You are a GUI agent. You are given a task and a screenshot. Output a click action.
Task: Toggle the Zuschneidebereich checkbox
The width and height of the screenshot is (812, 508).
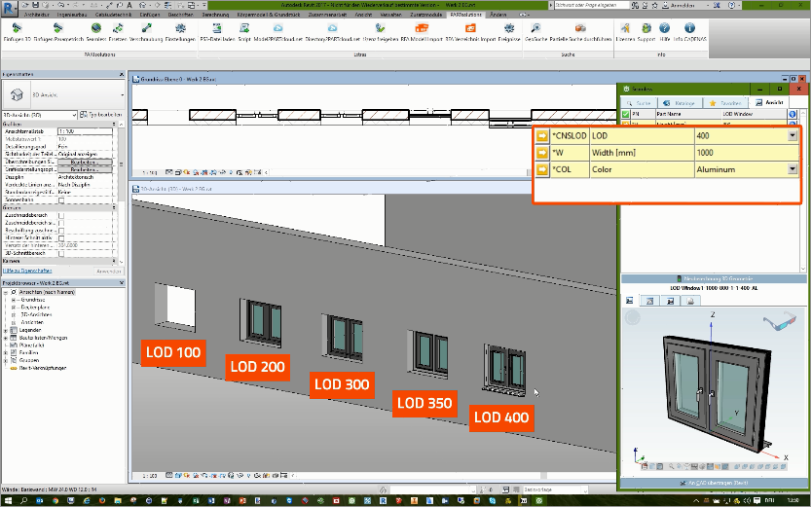[x=61, y=215]
